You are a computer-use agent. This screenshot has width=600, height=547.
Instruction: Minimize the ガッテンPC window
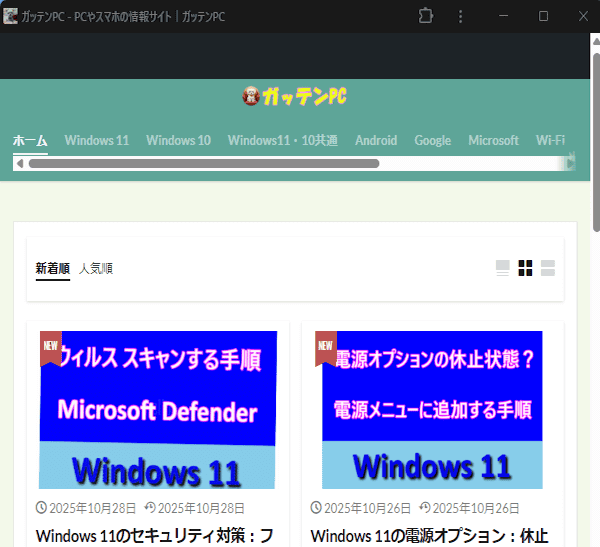point(504,16)
